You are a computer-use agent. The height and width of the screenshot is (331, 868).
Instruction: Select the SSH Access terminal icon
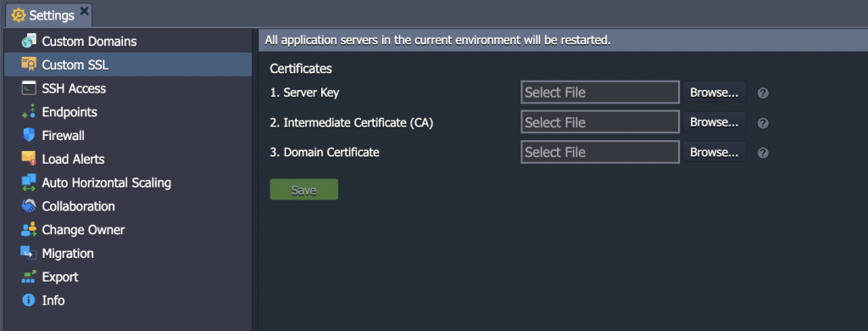(29, 88)
